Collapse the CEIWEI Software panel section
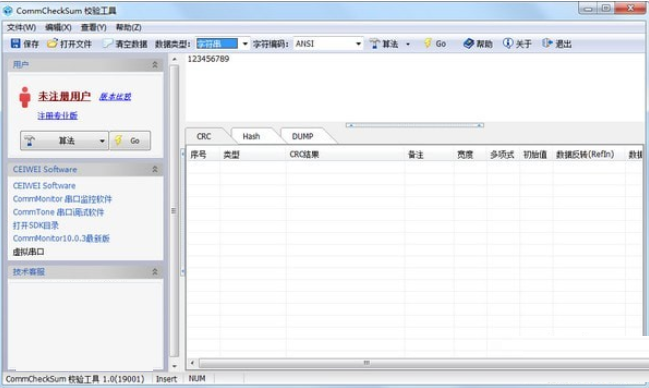 pyautogui.click(x=155, y=169)
